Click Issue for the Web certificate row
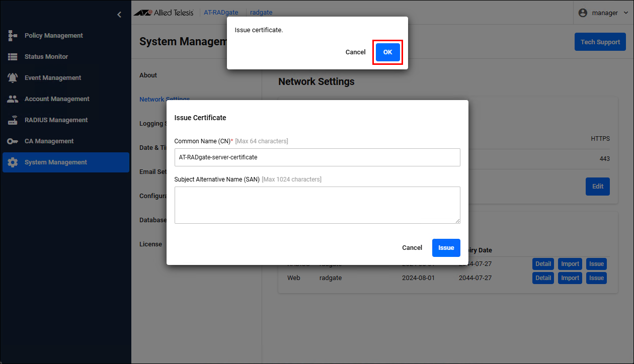 (597, 278)
